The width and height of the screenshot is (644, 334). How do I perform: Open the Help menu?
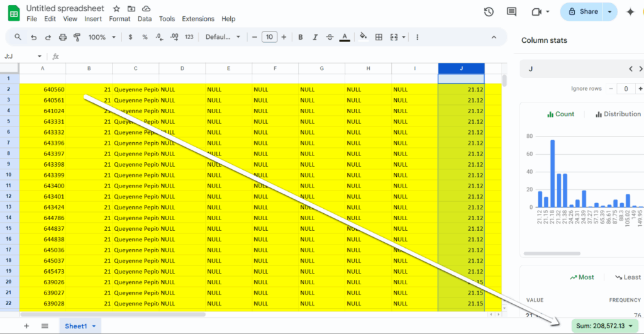(228, 19)
